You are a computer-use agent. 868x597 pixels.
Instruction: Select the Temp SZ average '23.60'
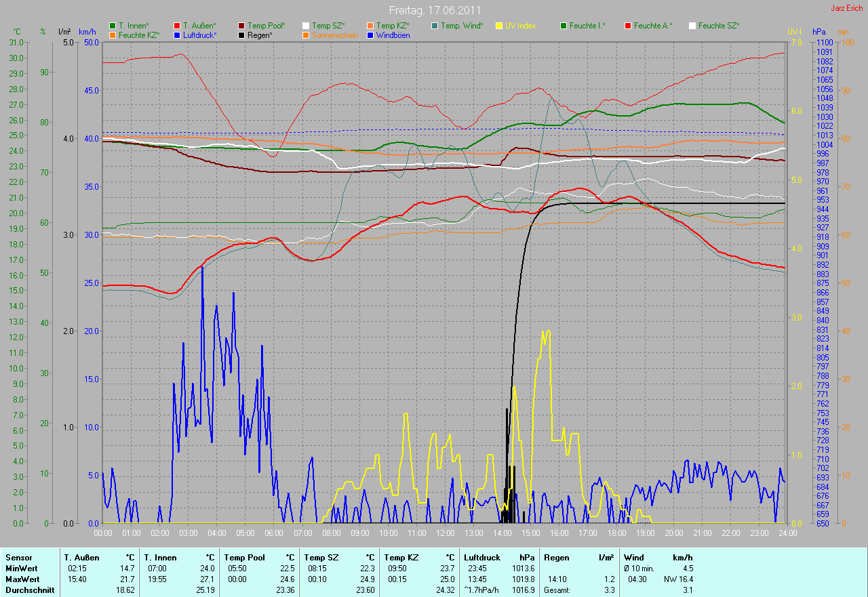[366, 590]
